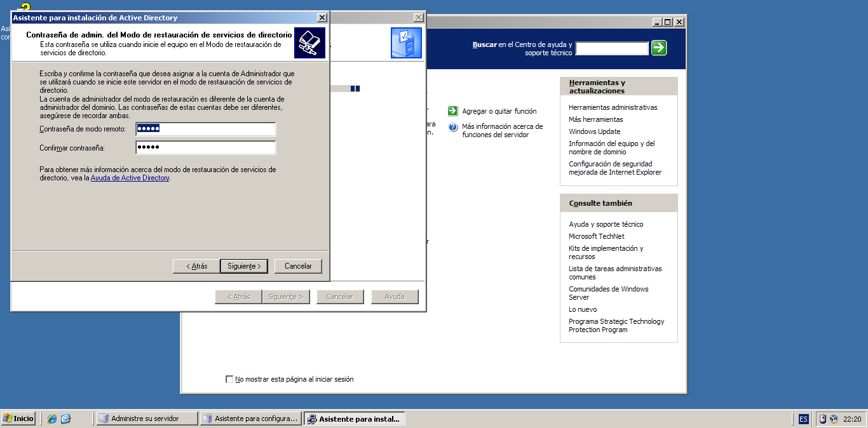Viewport: 868px width, 428px height.
Task: Open Información del equipo y del nombre de dominio
Action: [x=612, y=147]
